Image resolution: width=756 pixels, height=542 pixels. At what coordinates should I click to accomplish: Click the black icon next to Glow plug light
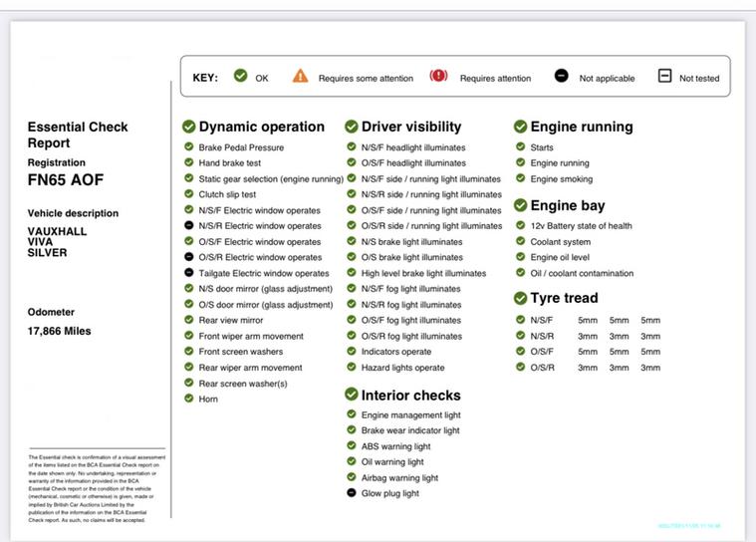click(x=352, y=493)
